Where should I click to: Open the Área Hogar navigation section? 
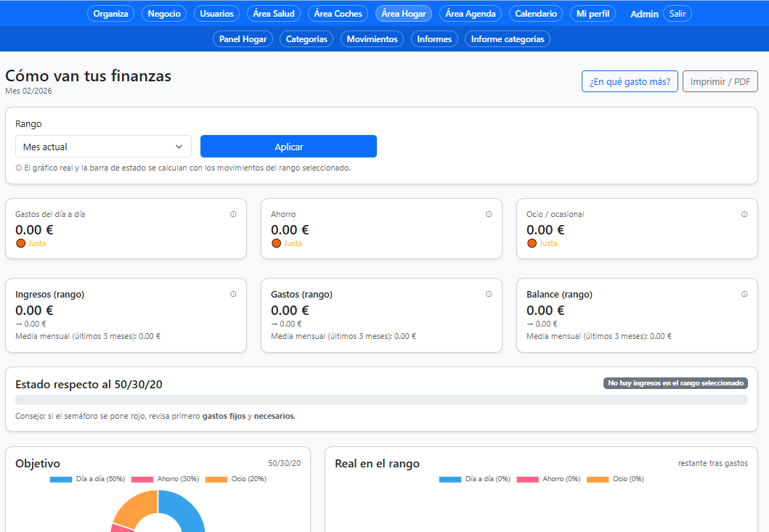pos(404,14)
